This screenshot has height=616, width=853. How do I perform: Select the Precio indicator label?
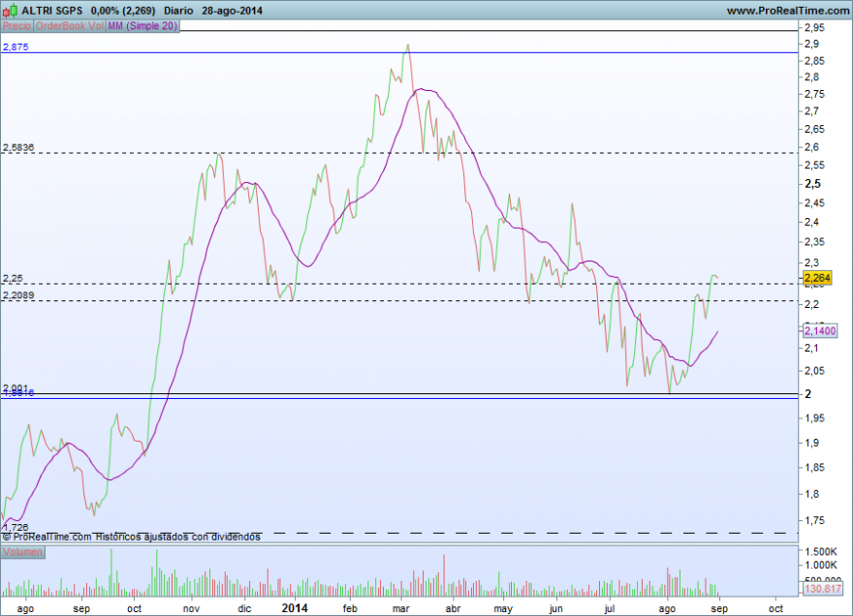[16, 25]
